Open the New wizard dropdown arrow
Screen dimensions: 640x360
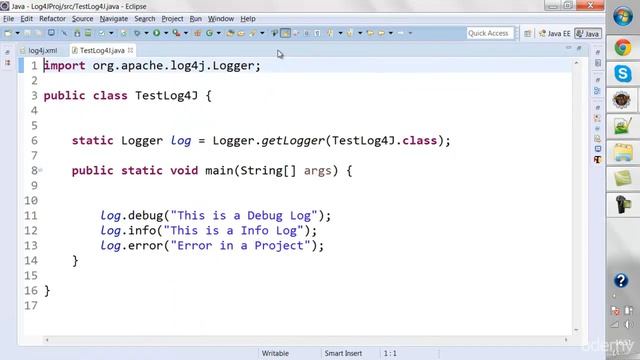click(x=18, y=33)
